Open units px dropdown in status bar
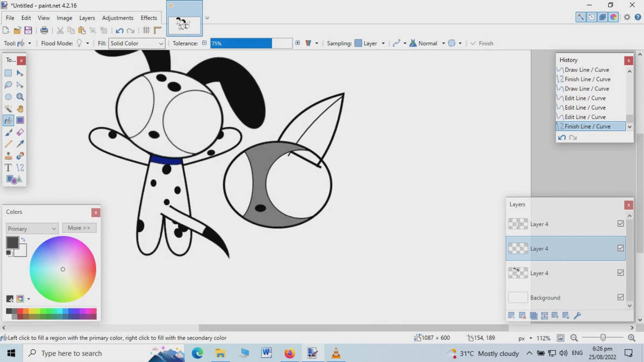644x362 pixels. coord(531,338)
